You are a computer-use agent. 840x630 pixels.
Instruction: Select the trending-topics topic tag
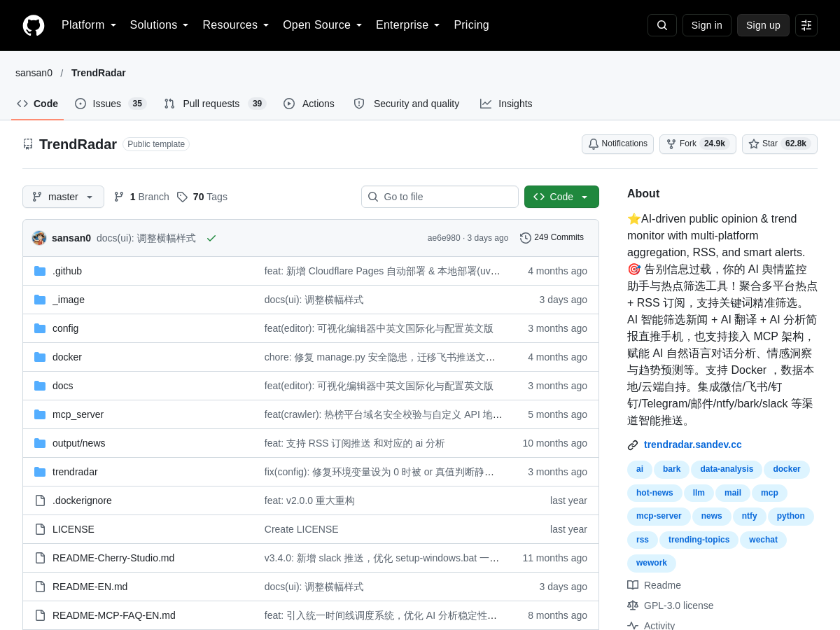click(x=699, y=540)
